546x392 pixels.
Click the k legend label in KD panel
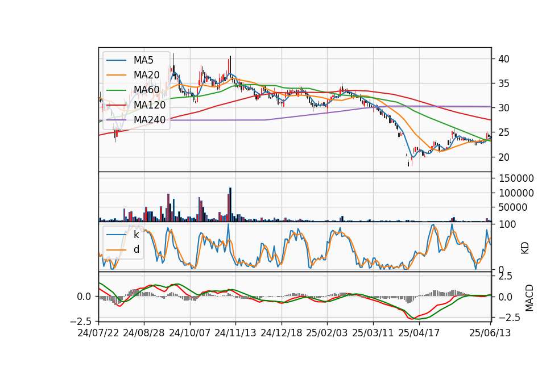tap(136, 235)
